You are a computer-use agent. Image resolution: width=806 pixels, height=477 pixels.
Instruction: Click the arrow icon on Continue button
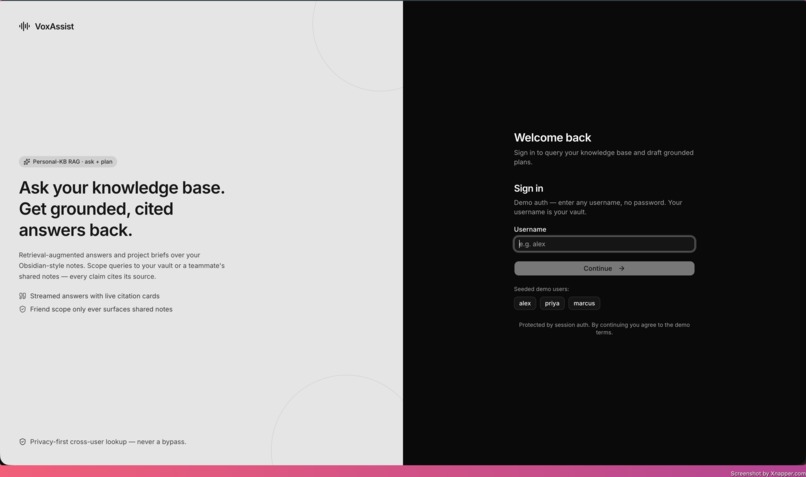(621, 268)
